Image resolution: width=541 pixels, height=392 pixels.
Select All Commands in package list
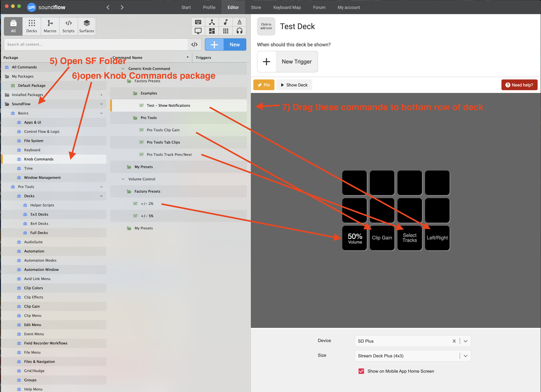coord(54,67)
